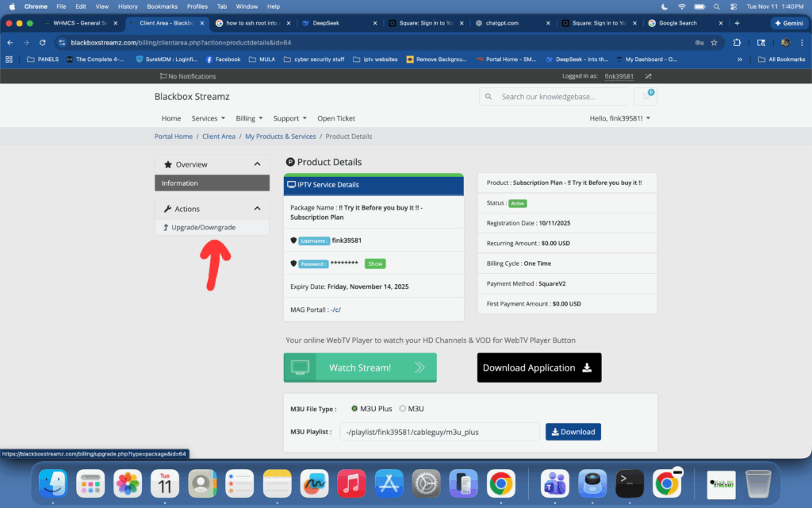Select the M3U Plus radio button
Screen dimensions: 812x508
pos(354,409)
